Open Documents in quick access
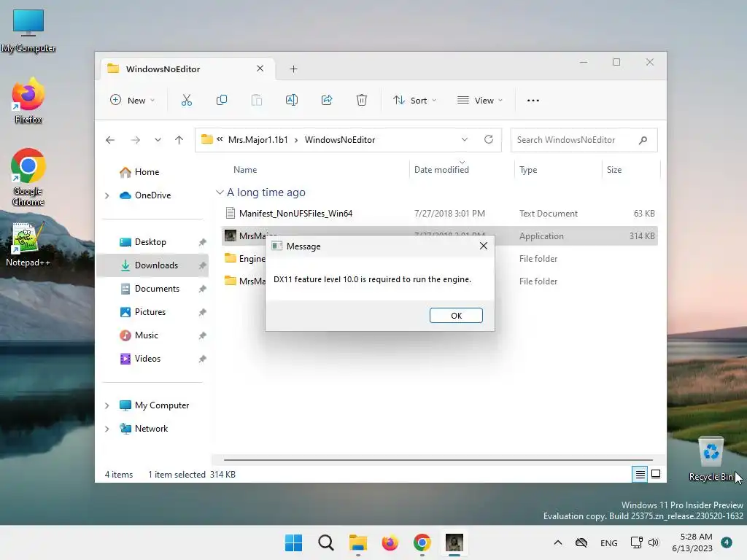This screenshot has width=747, height=560. pyautogui.click(x=157, y=289)
